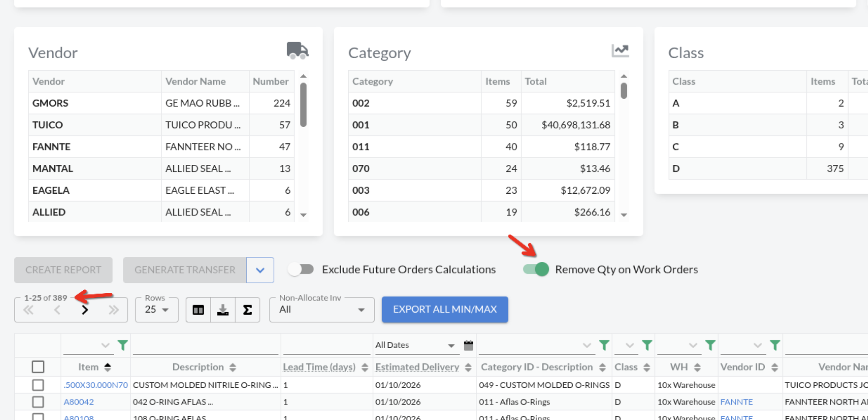Click the Number column header in Vendor table
The image size is (868, 420).
tap(271, 81)
